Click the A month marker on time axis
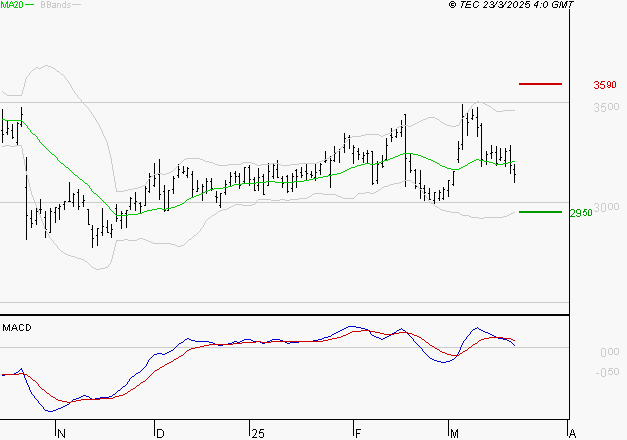 (x=572, y=434)
